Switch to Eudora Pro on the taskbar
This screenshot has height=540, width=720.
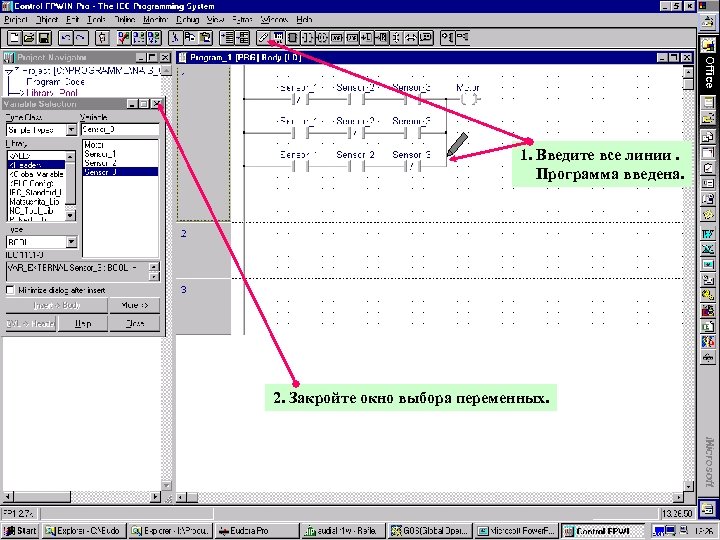tap(257, 531)
